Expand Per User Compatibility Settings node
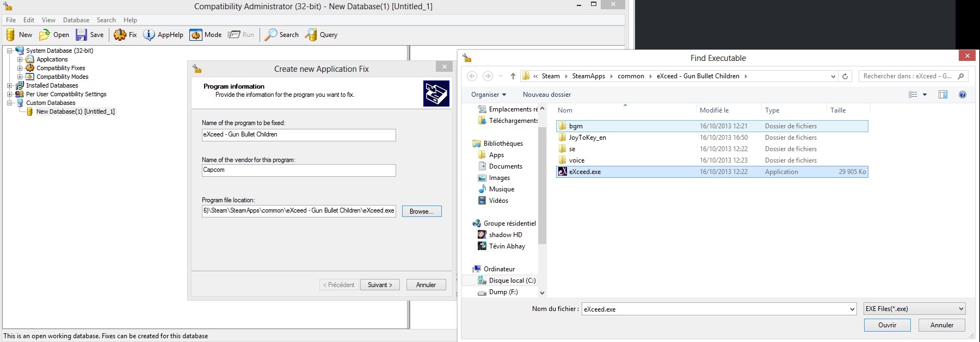980x342 pixels. pyautogui.click(x=9, y=94)
